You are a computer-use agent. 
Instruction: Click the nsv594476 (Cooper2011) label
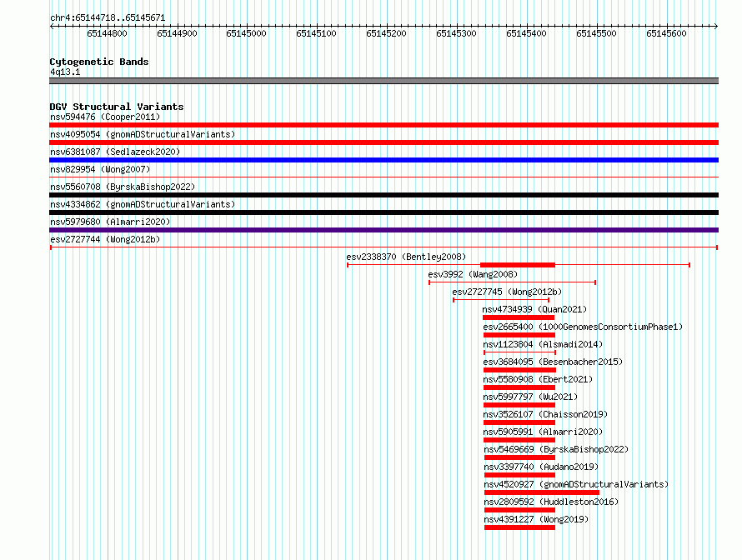coord(105,117)
